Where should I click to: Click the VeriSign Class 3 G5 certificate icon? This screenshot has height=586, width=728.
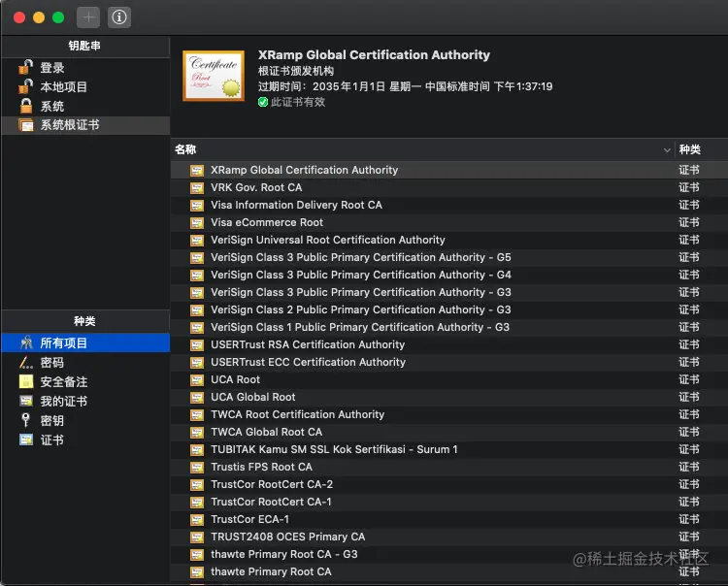coord(197,257)
